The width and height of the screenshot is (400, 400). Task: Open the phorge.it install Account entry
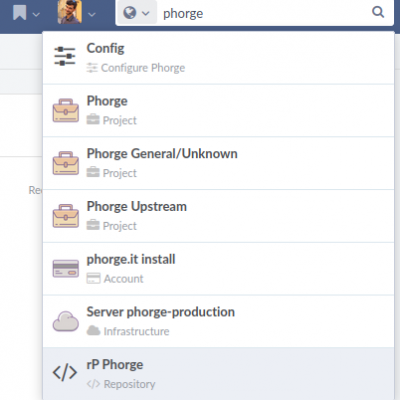tap(219, 269)
